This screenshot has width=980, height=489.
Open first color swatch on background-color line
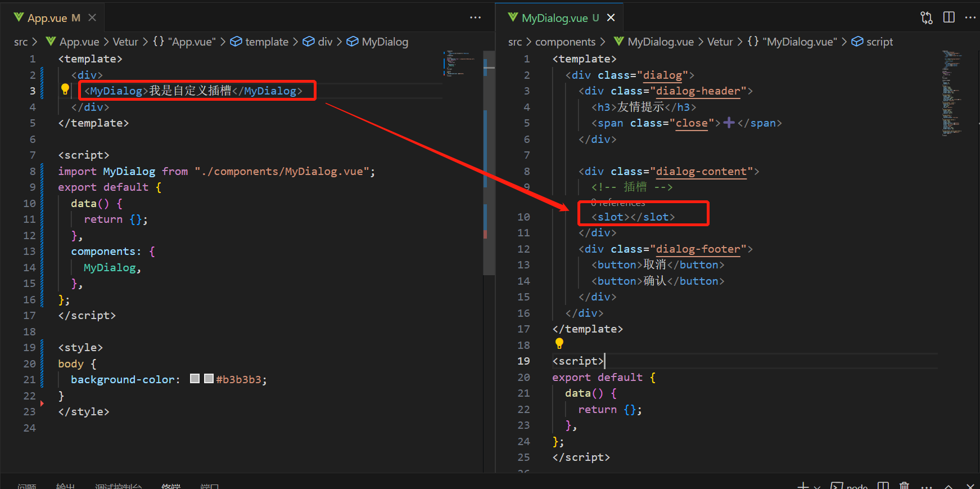coord(195,379)
